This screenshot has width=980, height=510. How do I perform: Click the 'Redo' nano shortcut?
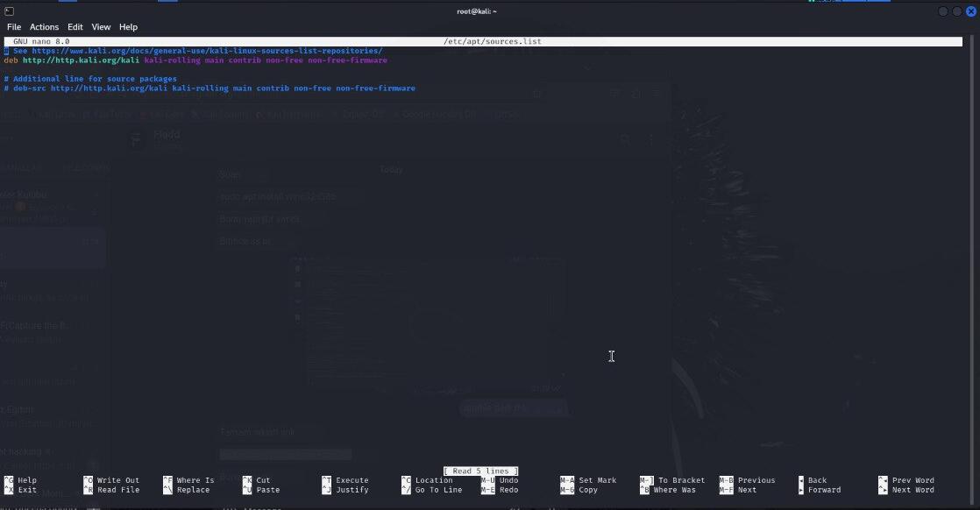(508, 489)
